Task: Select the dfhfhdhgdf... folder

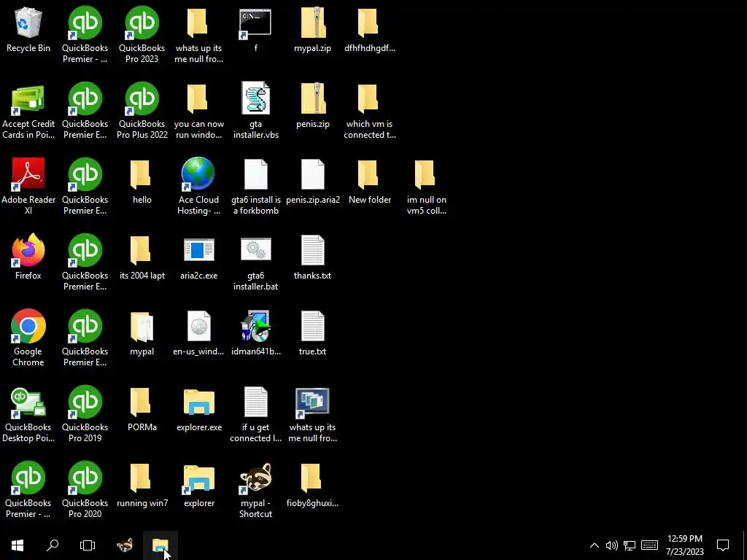Action: [x=370, y=30]
